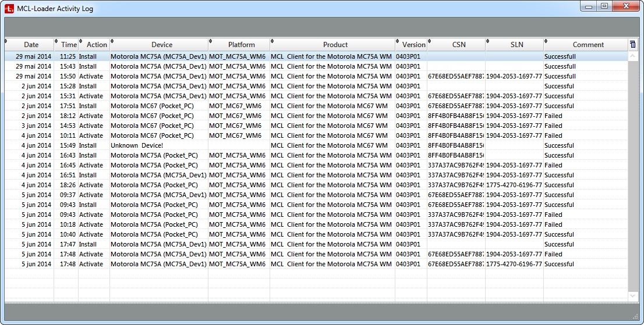
Task: Open the column chooser icon beside Comment header
Action: [632, 44]
